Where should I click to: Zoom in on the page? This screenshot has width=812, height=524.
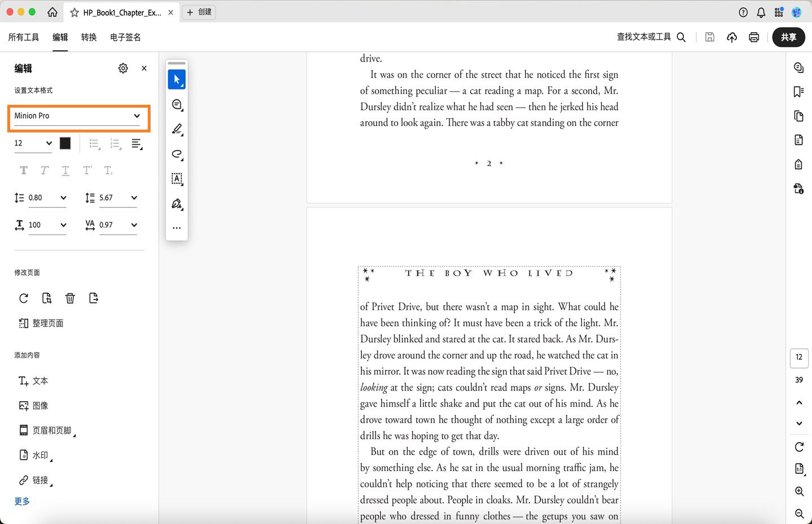point(799,491)
